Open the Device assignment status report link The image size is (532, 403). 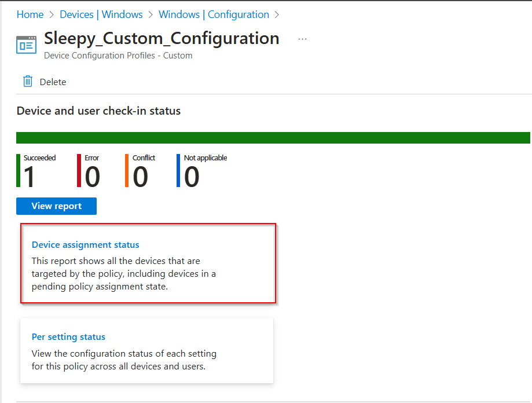86,245
